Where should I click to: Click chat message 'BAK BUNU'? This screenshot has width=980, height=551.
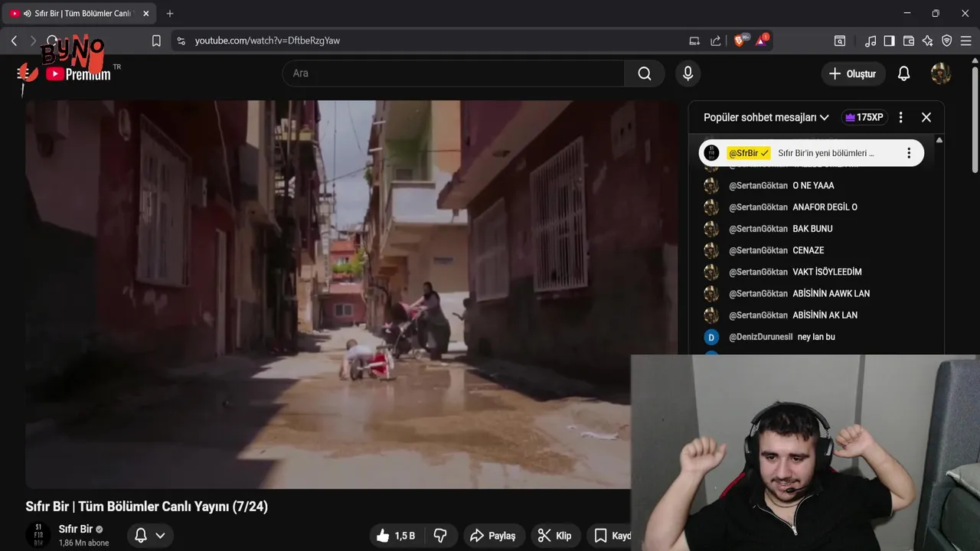pyautogui.click(x=812, y=229)
